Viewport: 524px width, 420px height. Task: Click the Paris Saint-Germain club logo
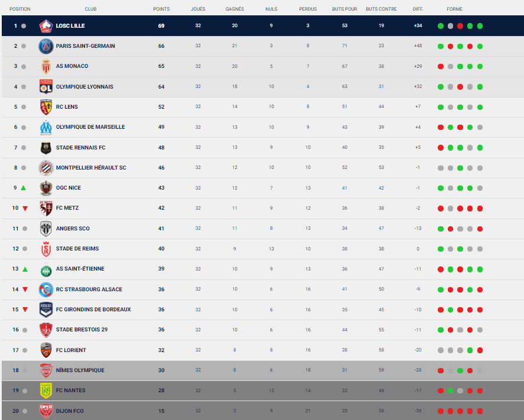(x=46, y=46)
